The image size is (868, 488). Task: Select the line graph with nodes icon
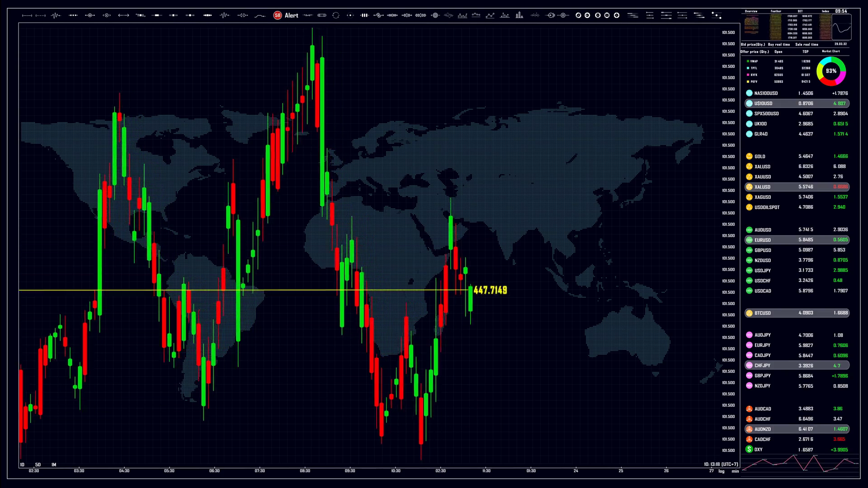(490, 15)
